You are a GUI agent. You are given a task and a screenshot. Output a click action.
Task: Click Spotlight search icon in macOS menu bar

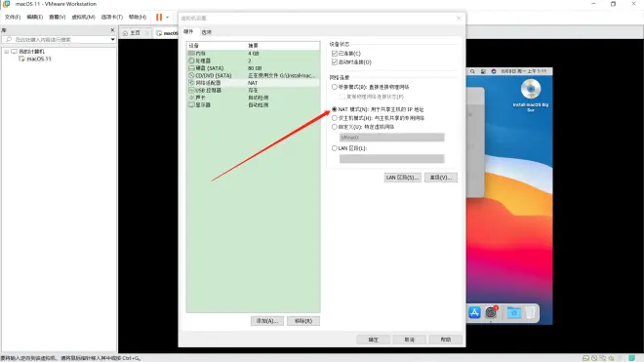472,71
